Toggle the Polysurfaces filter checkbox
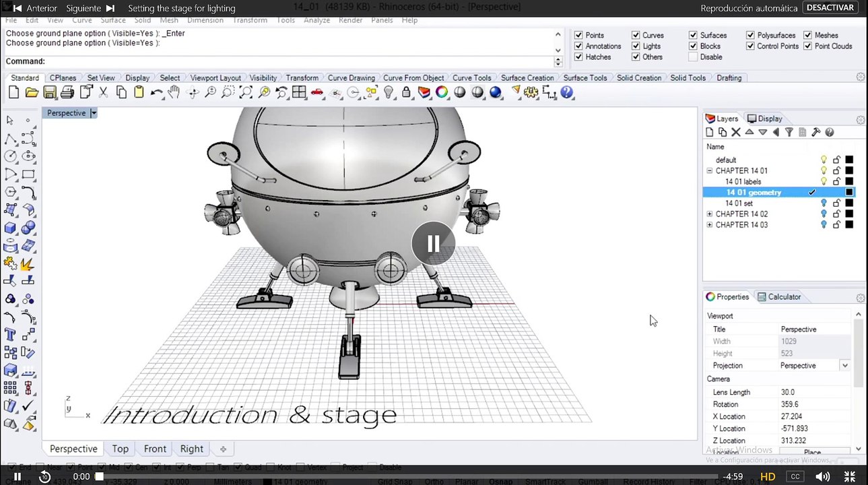 point(751,35)
